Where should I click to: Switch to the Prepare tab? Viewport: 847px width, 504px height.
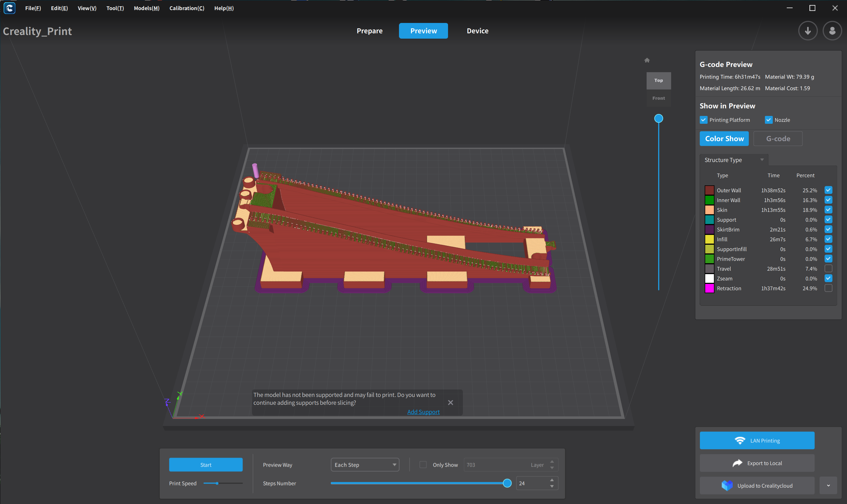[x=369, y=31]
